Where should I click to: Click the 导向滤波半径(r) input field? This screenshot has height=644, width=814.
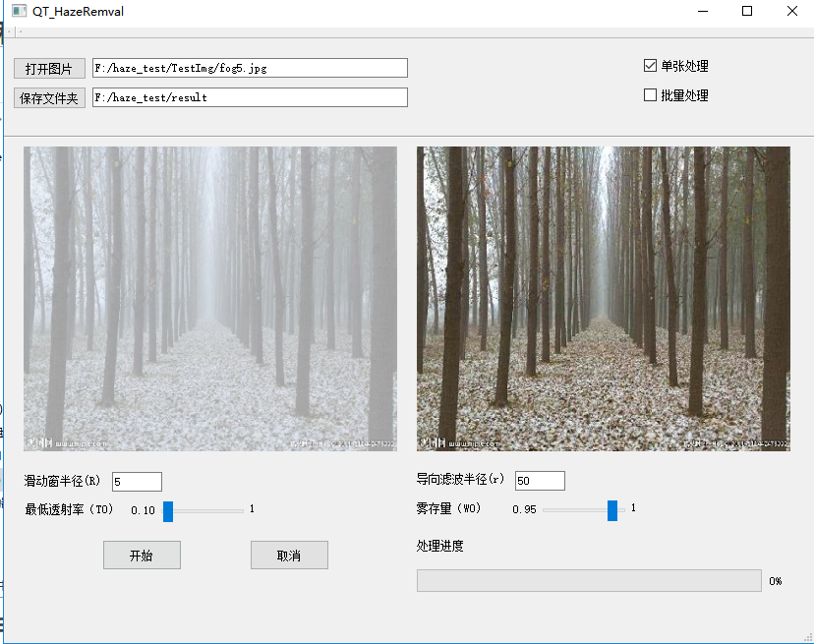540,481
